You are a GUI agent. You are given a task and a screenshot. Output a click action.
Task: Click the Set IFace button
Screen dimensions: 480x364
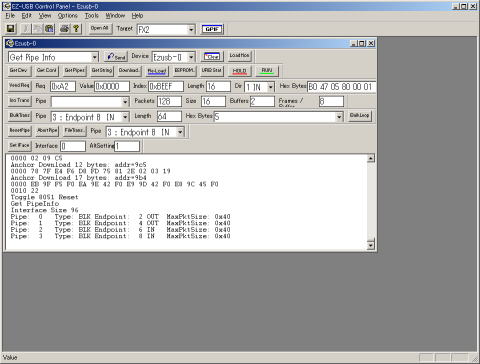click(x=20, y=146)
